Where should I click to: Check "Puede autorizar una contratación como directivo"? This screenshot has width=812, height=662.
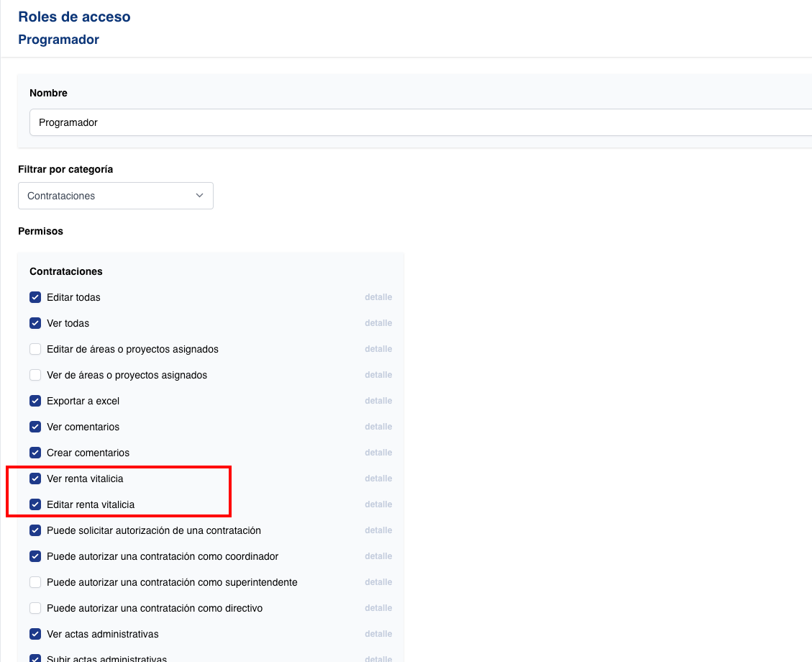35,608
